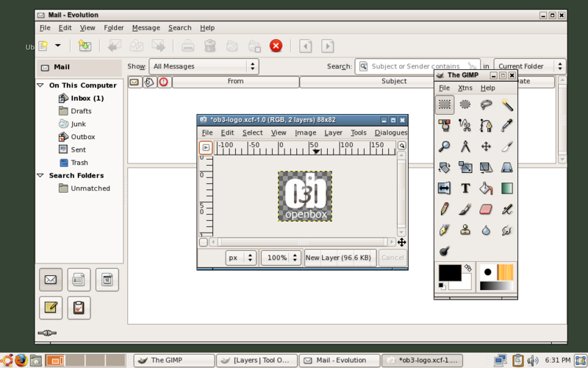Image resolution: width=588 pixels, height=368 pixels.
Task: Select the Zoom magnifier tool
Action: point(445,146)
